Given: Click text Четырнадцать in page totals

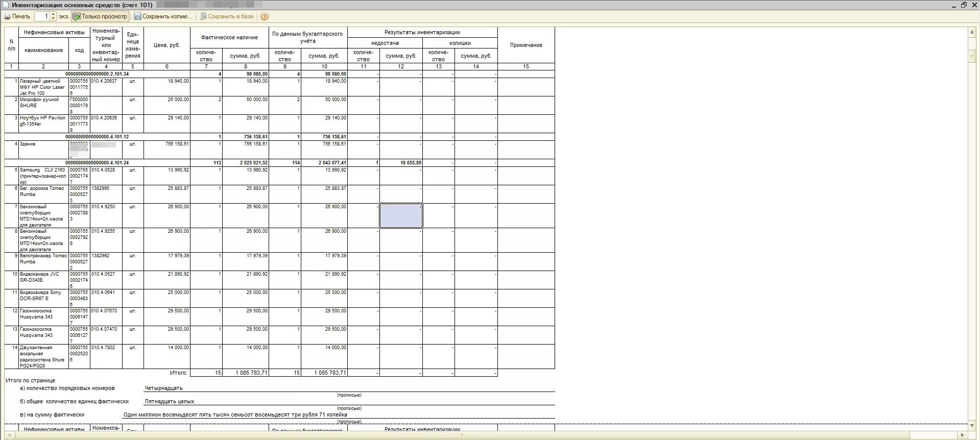Looking at the screenshot, I should 163,388.
